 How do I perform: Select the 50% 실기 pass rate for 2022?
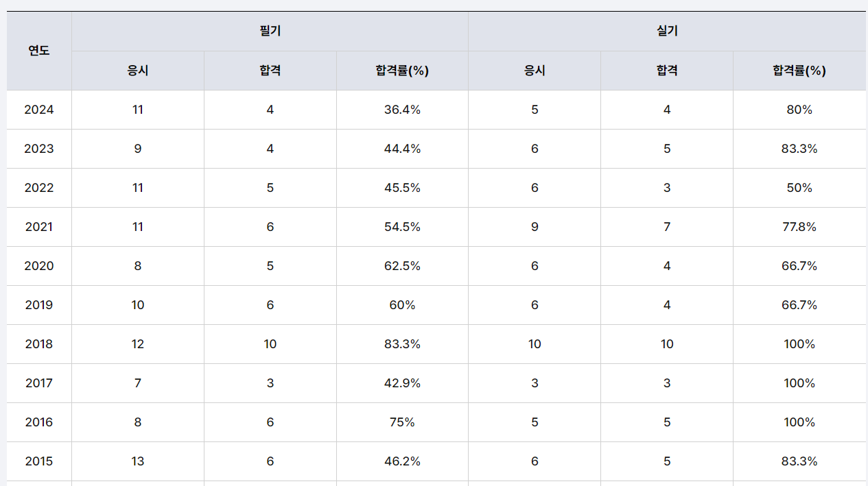pos(799,188)
